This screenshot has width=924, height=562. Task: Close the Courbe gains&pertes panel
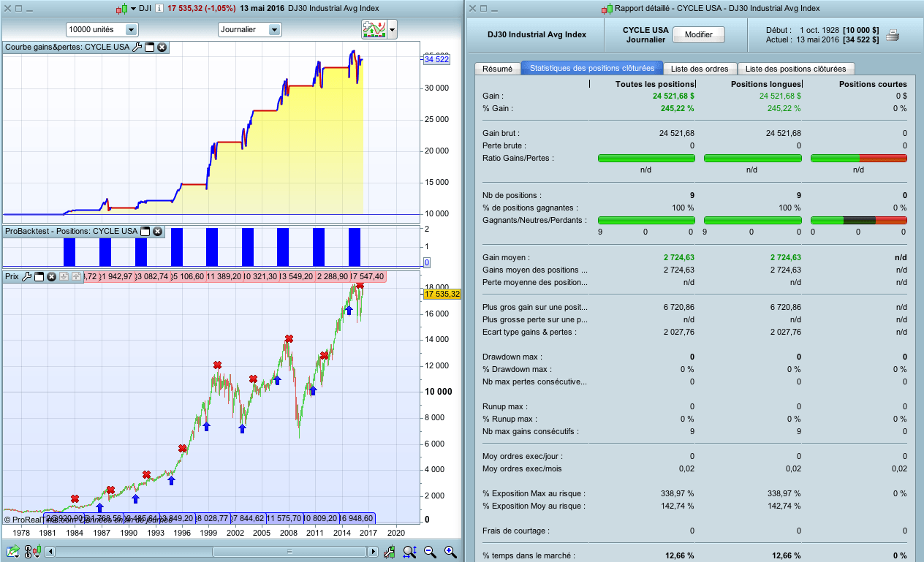coord(162,47)
